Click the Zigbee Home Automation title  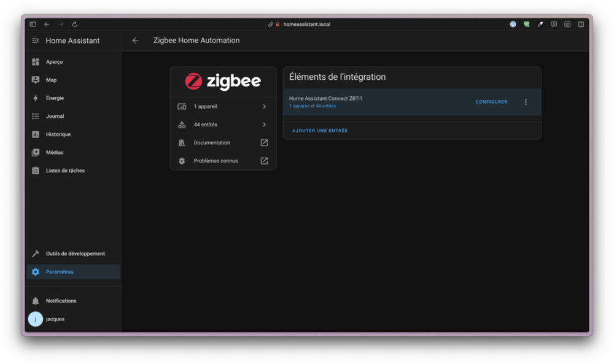click(196, 41)
